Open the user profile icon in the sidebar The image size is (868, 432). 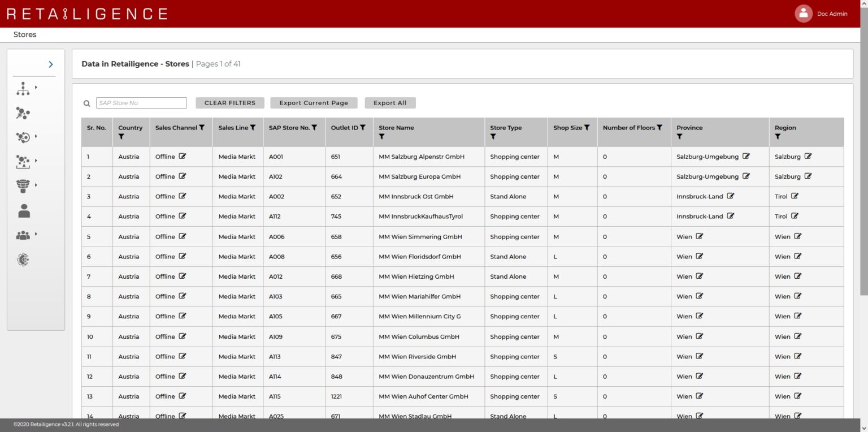[23, 210]
